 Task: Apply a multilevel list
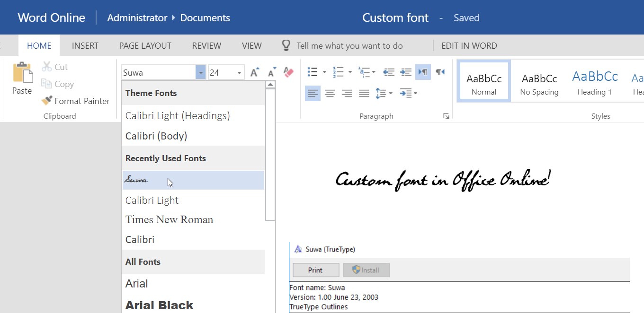tap(364, 72)
